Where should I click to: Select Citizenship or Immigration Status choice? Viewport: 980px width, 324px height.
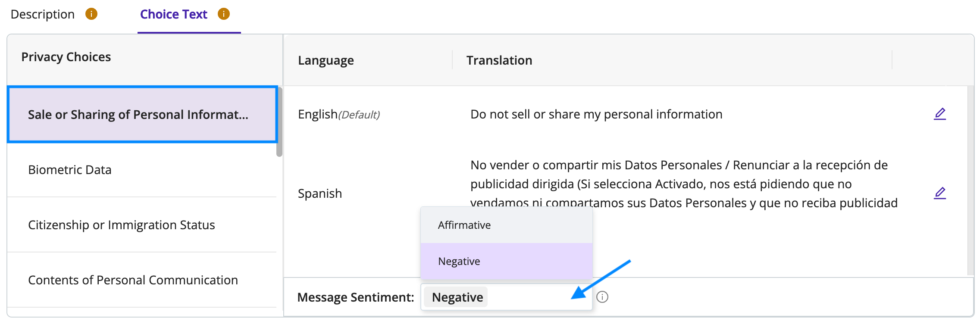[142, 225]
